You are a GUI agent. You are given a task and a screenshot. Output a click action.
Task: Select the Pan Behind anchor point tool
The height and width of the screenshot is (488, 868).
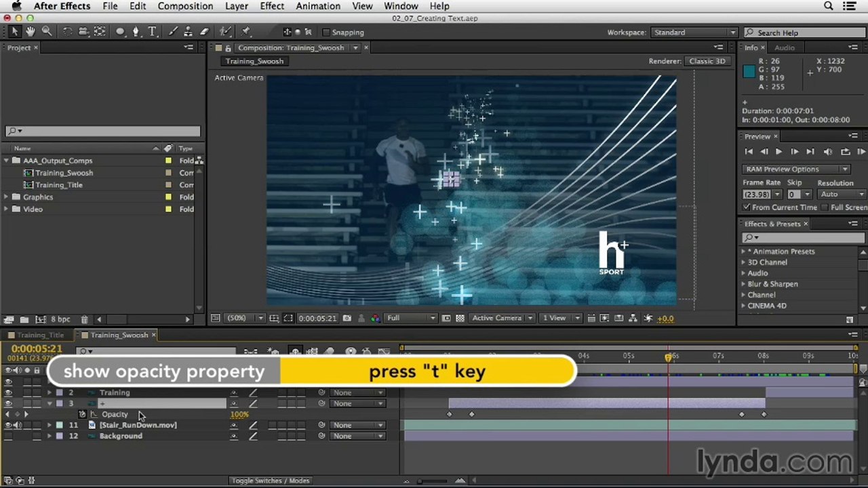[x=100, y=31]
